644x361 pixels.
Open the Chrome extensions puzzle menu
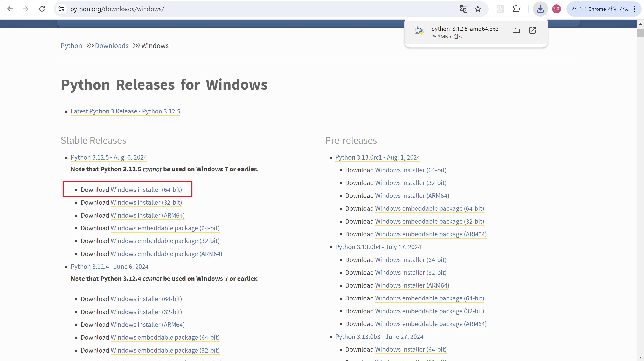pos(517,9)
